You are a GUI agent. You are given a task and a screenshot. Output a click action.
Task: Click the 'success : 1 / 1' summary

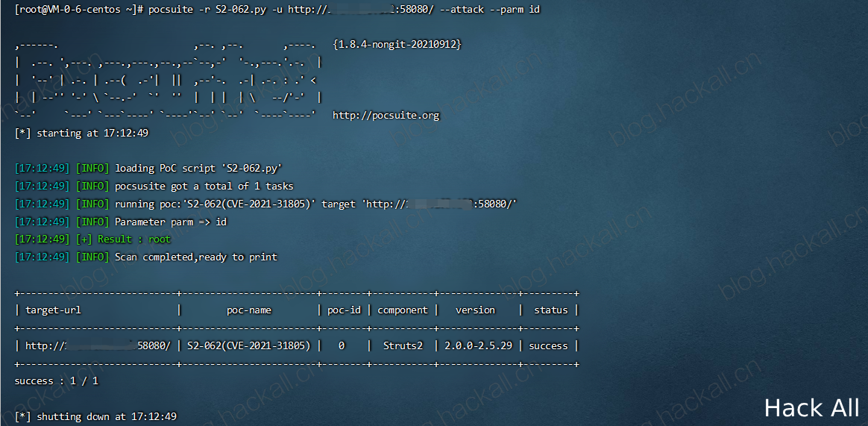coord(57,381)
